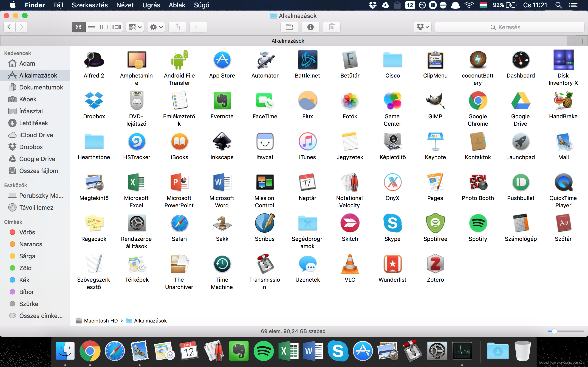
Task: Open Letöltések in the sidebar
Action: pos(34,123)
